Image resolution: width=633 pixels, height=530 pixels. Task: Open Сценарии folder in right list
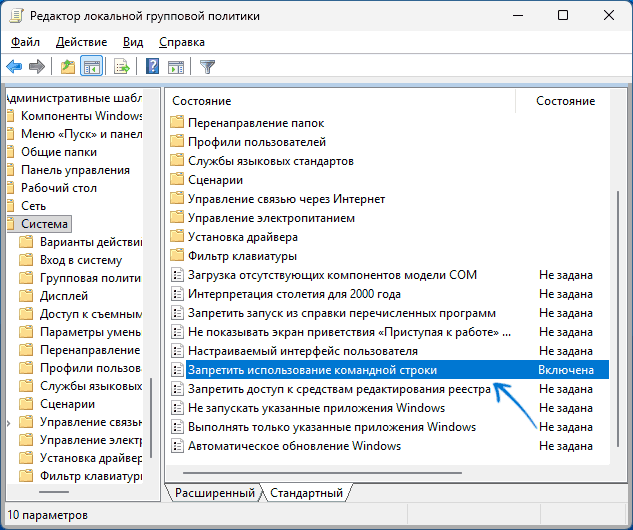tap(215, 180)
